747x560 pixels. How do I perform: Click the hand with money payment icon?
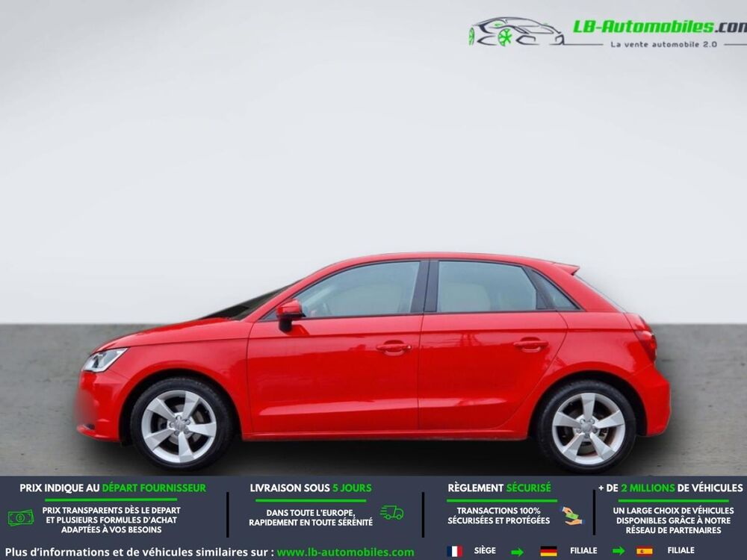click(571, 516)
